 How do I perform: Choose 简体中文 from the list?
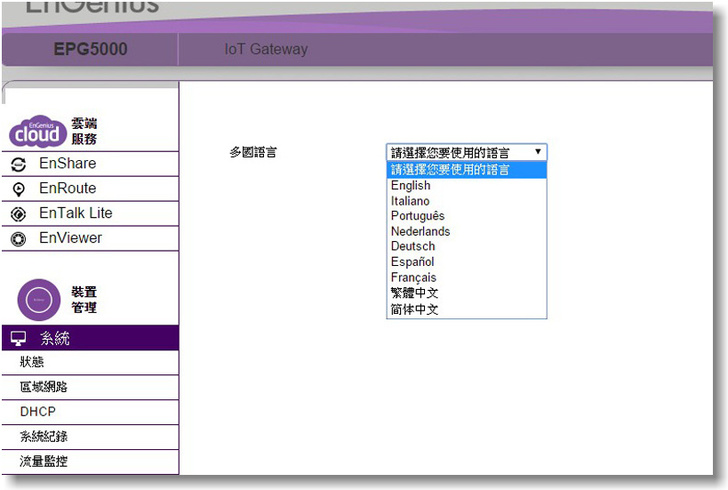point(415,309)
